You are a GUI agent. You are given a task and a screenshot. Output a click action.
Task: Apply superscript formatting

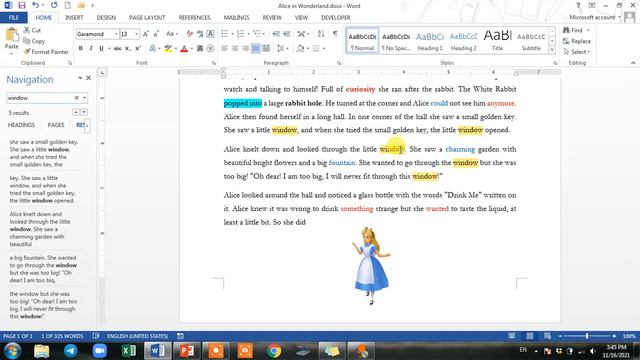(x=138, y=49)
